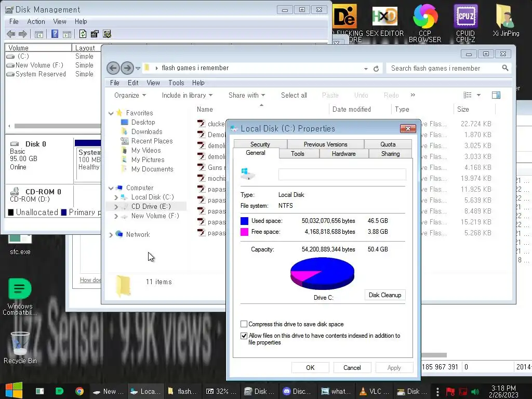Switch to Quota tab
Viewport: 532px width, 399px height.
pyautogui.click(x=388, y=144)
